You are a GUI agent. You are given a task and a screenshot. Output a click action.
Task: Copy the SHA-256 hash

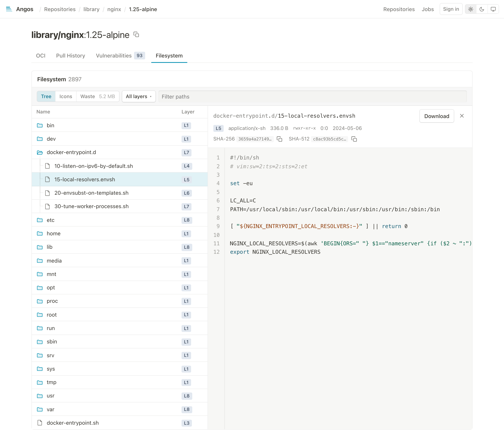pyautogui.click(x=279, y=139)
